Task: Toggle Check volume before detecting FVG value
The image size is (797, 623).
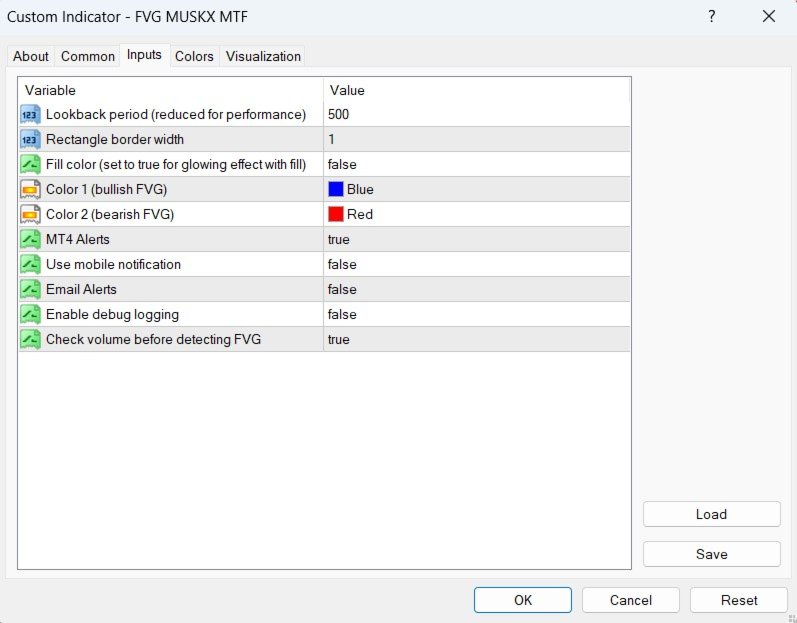Action: (477, 339)
